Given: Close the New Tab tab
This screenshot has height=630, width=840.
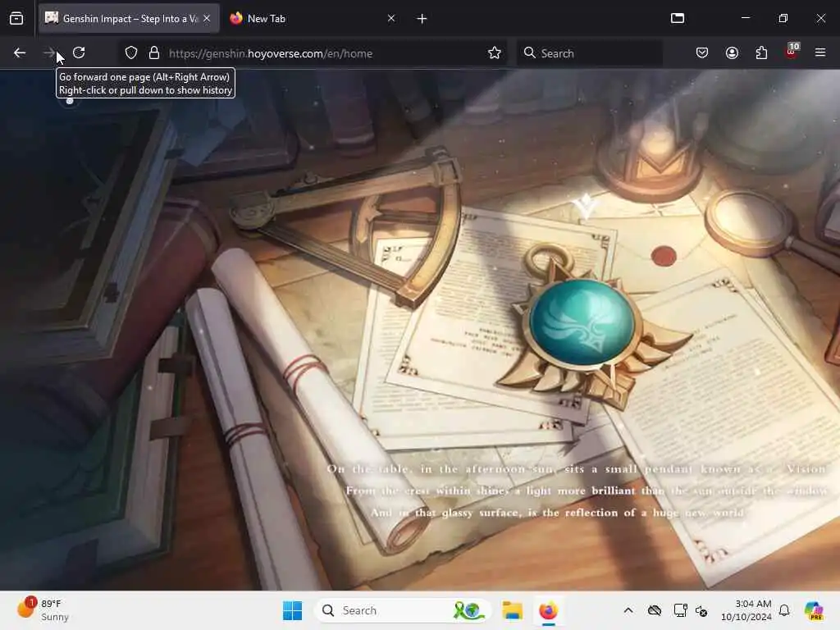Looking at the screenshot, I should 391,18.
